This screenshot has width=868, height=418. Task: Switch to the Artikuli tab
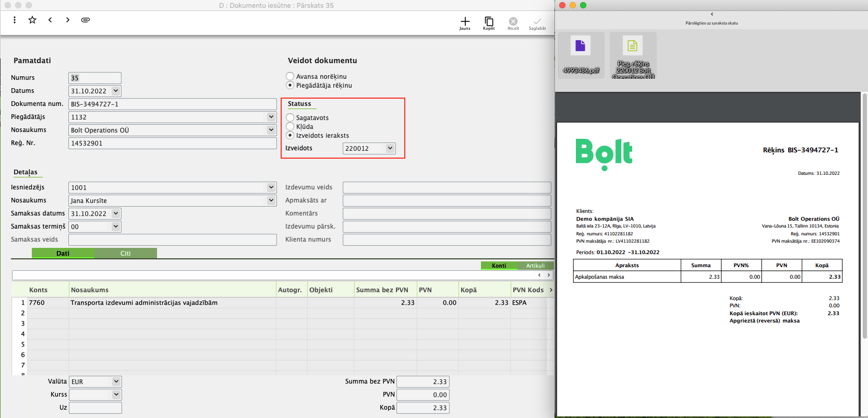[x=535, y=266]
